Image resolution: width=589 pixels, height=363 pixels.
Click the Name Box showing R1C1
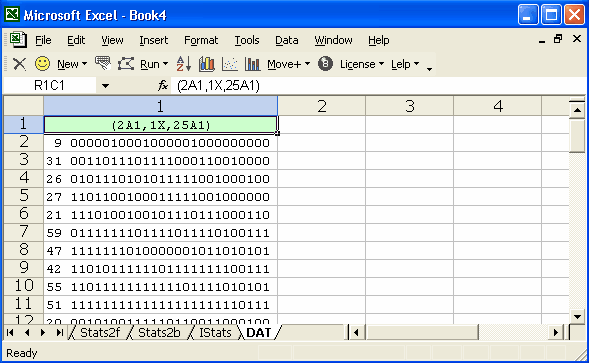[49, 86]
